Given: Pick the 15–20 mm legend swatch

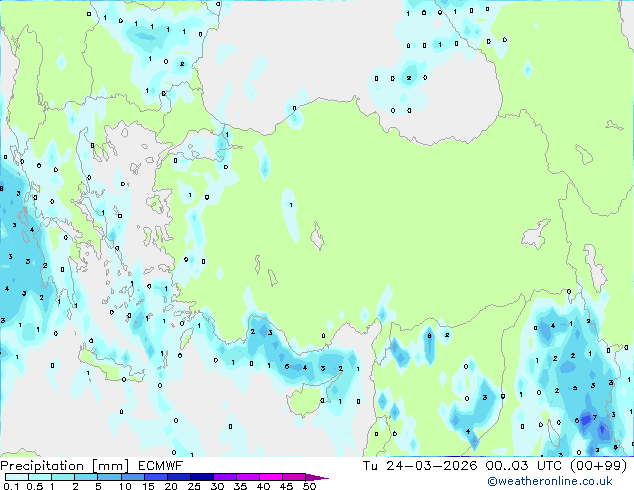Looking at the screenshot, I should coord(156,477).
